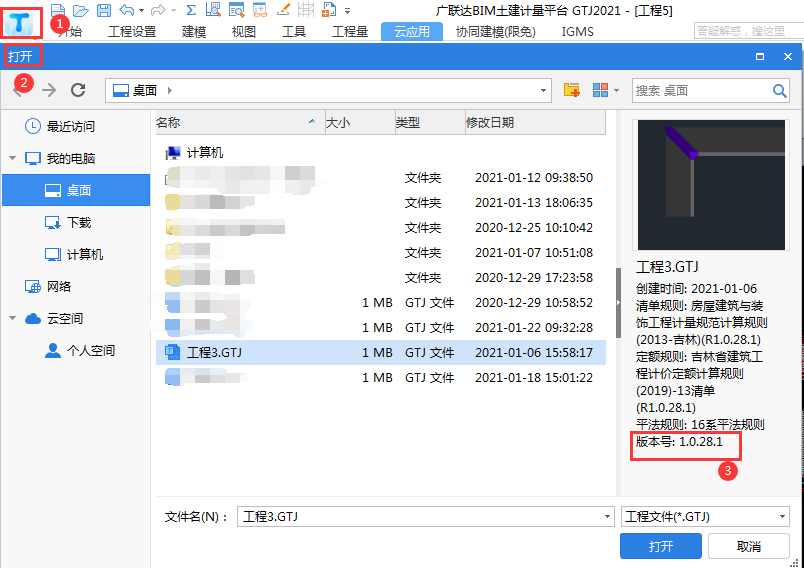Click the calculator with search icon
This screenshot has width=804, height=568.
coord(213,10)
